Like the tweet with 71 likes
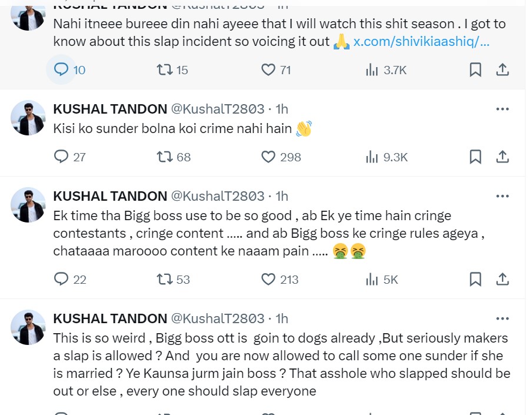This screenshot has width=532, height=415. [268, 70]
